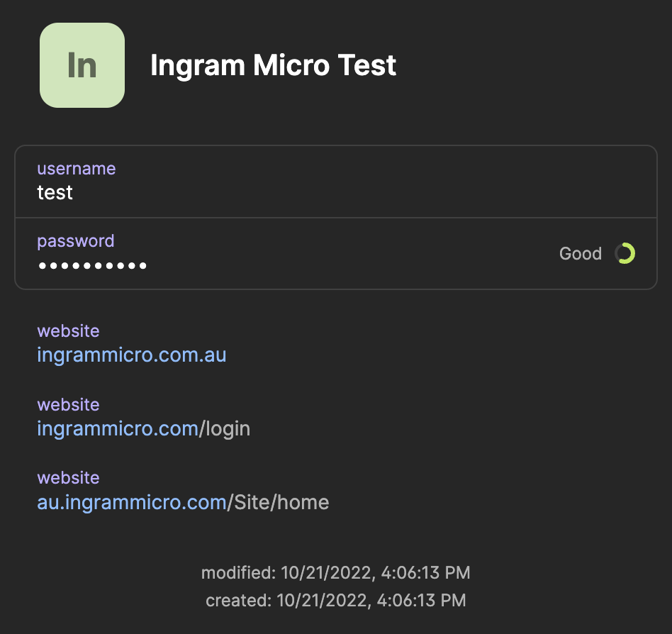Click the "Good" password strength label
This screenshot has height=634, width=672.
point(580,254)
